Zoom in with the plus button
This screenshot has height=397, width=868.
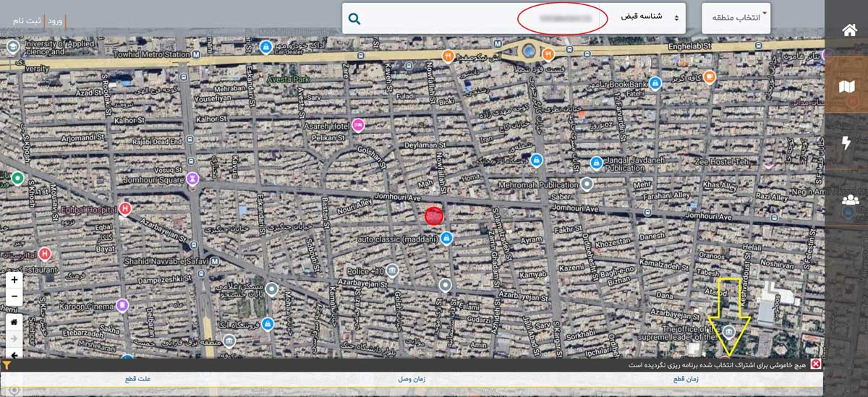[14, 280]
